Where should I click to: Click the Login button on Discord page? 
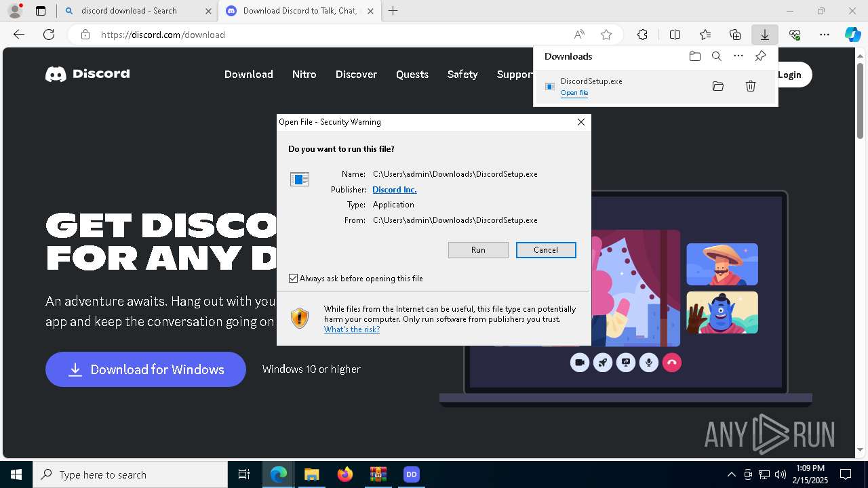pos(790,75)
